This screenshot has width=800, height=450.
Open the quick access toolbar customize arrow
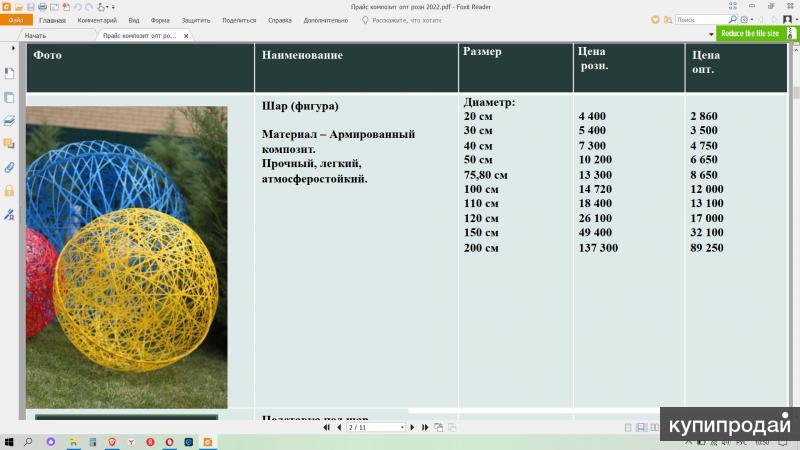tap(113, 8)
